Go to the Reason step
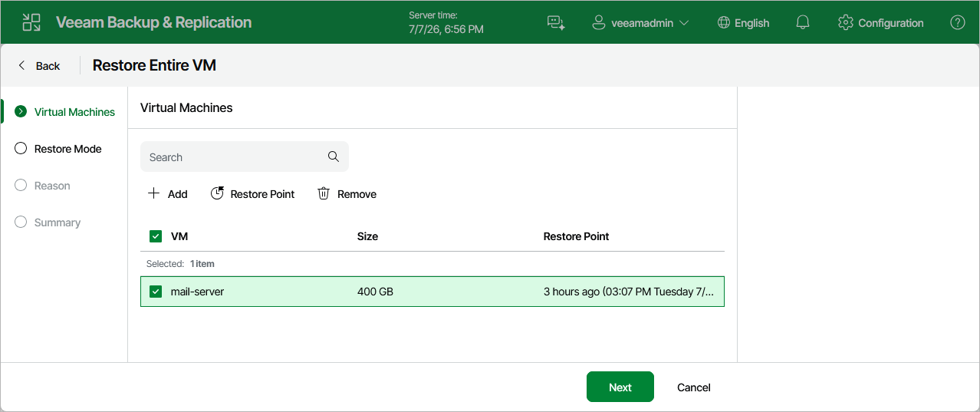The image size is (980, 412). click(52, 186)
